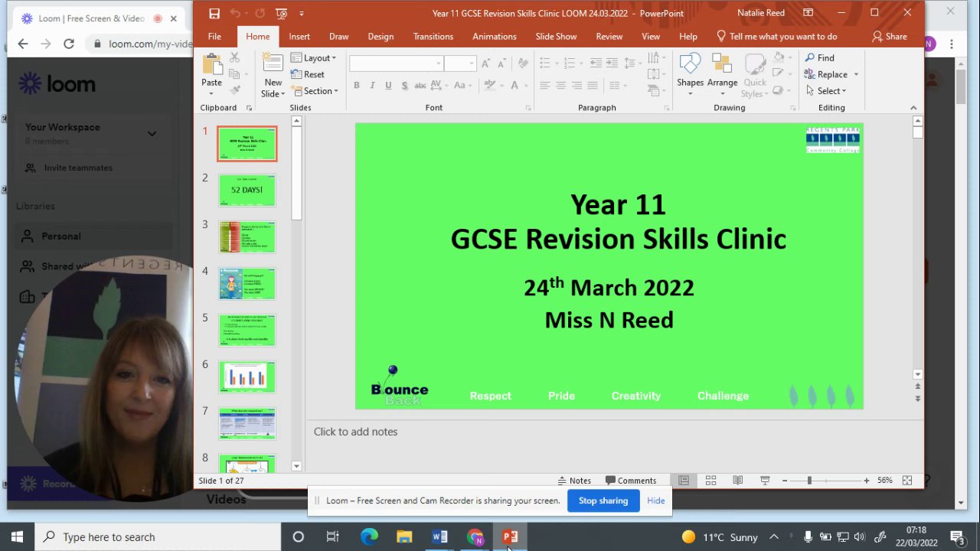The image size is (980, 551).
Task: Click the Start From Beginning slideshow icon
Action: click(x=281, y=13)
